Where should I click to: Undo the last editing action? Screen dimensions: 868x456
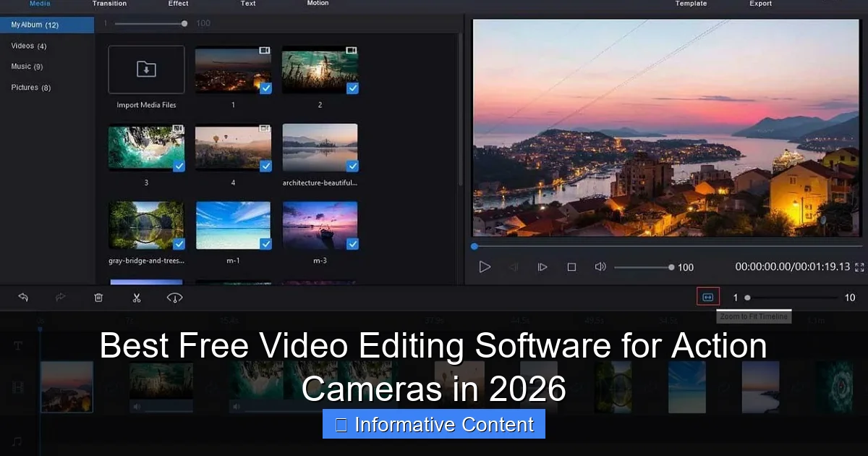(x=22, y=297)
